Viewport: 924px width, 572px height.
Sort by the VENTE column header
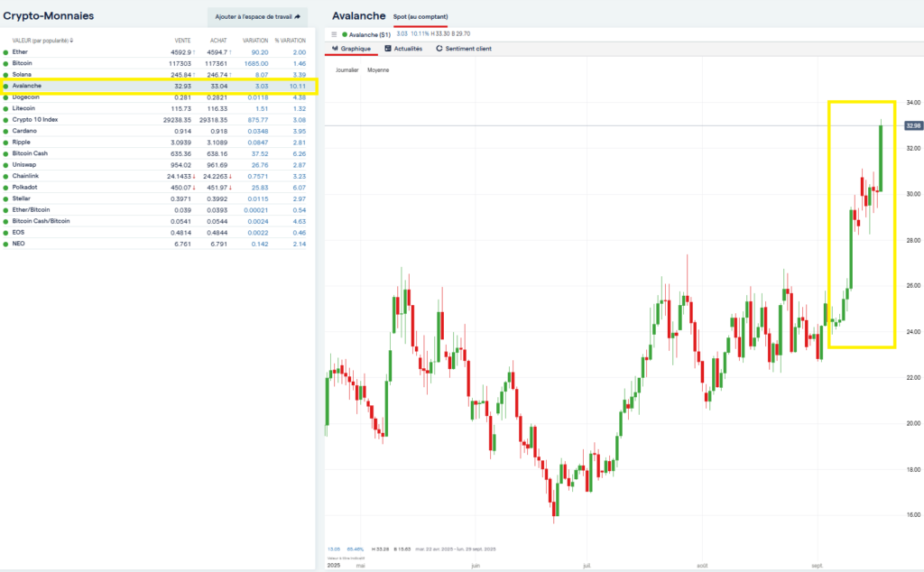[x=182, y=41]
